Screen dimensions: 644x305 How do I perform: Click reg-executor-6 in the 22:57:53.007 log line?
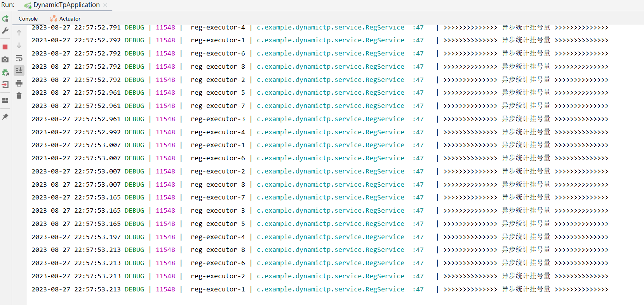[x=218, y=158]
